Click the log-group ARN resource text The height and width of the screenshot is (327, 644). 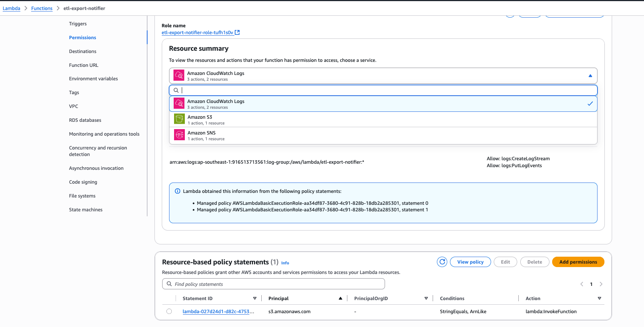(267, 162)
